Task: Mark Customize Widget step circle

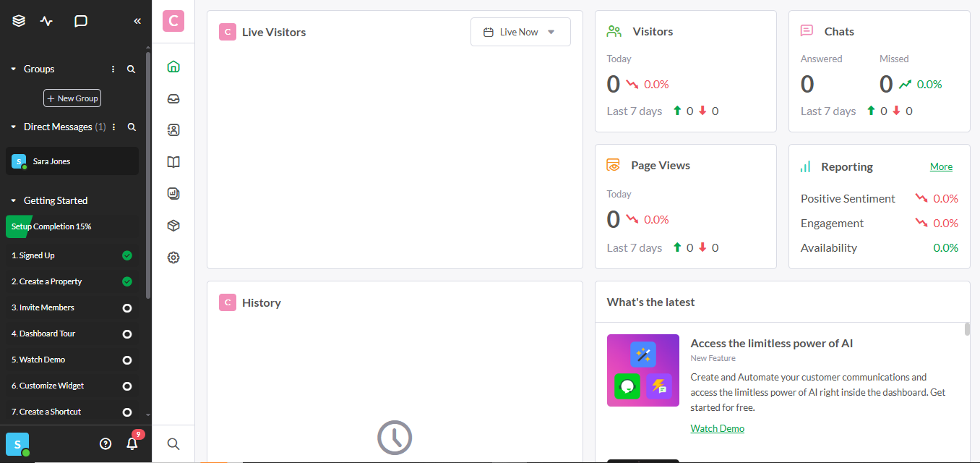Action: tap(127, 386)
